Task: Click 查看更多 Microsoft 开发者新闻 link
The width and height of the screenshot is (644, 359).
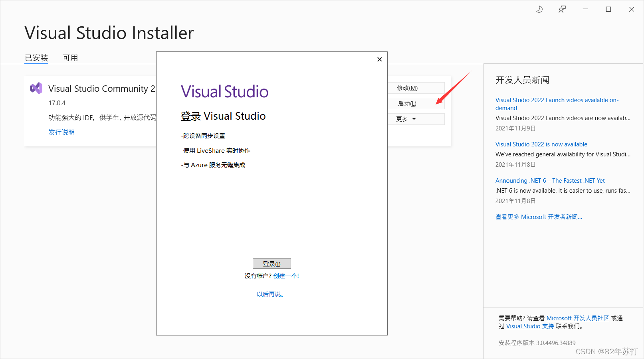Action: point(539,217)
